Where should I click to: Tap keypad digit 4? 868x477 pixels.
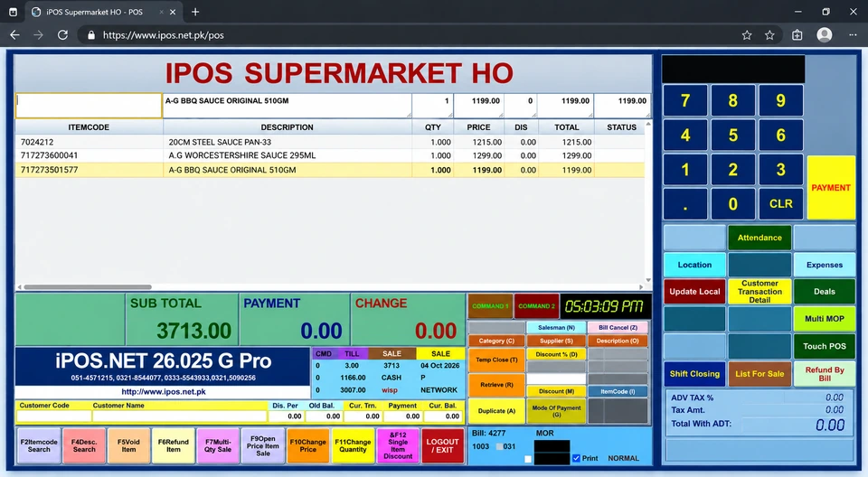(685, 135)
